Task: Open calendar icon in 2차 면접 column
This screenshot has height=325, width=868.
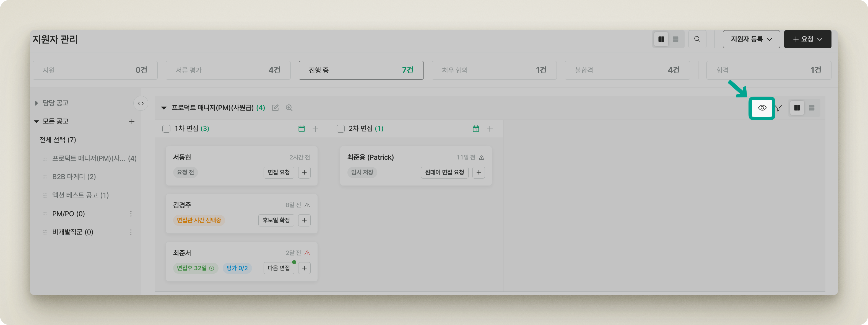Action: coord(476,129)
